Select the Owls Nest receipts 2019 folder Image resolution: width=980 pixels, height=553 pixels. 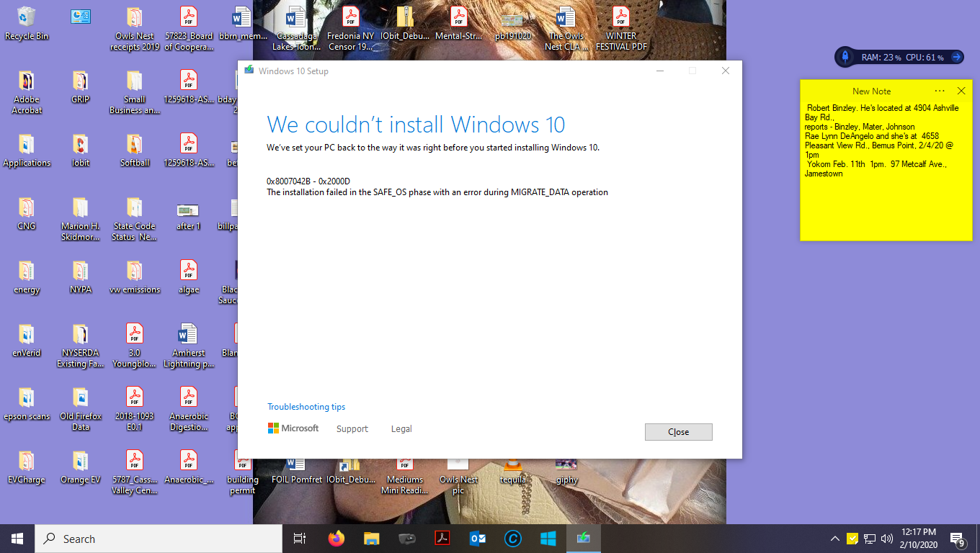coord(135,30)
